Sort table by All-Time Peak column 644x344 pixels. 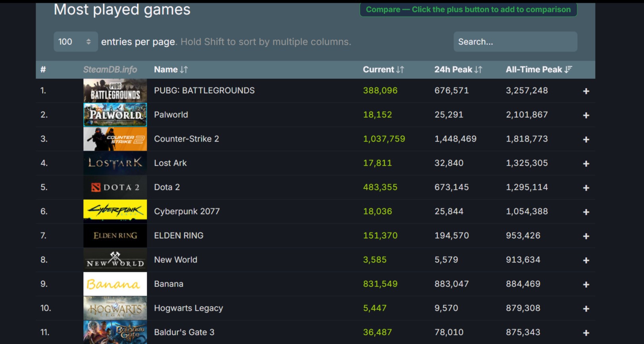pos(538,70)
